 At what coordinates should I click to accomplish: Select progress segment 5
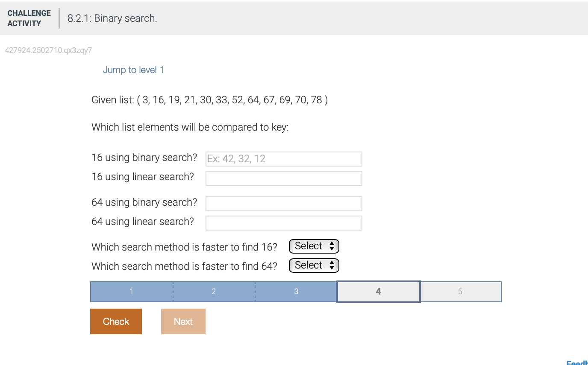(461, 292)
